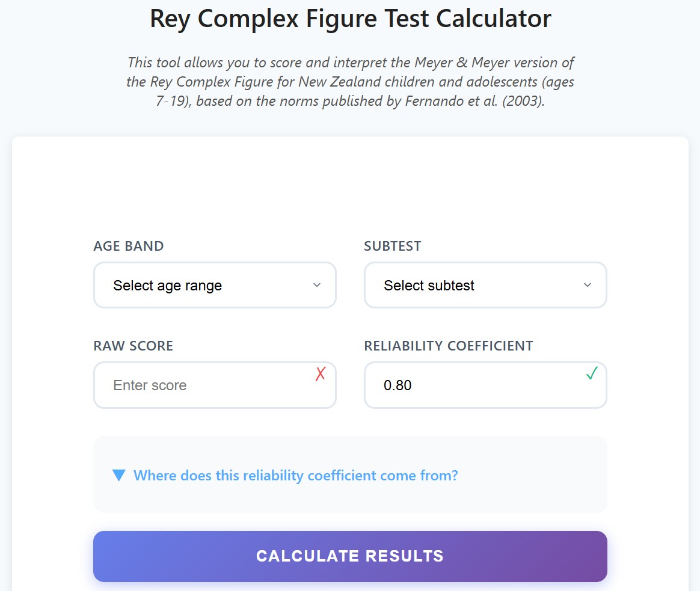The width and height of the screenshot is (700, 591).
Task: Click the chevron arrow in Subtest dropdown
Action: [x=588, y=285]
